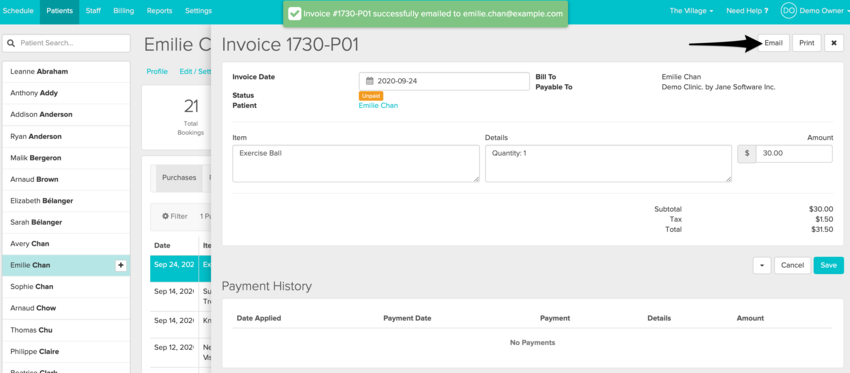This screenshot has height=373, width=850.
Task: Click the No Payments text
Action: pyautogui.click(x=532, y=343)
